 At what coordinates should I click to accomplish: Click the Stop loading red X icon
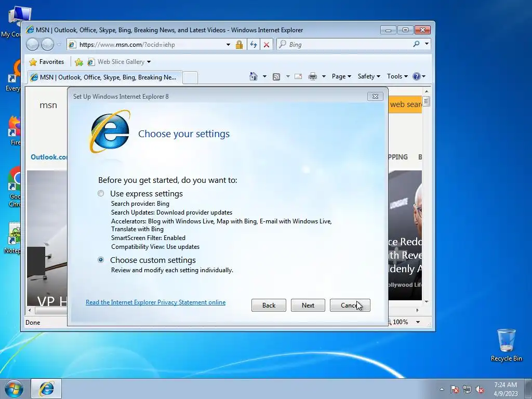[267, 45]
